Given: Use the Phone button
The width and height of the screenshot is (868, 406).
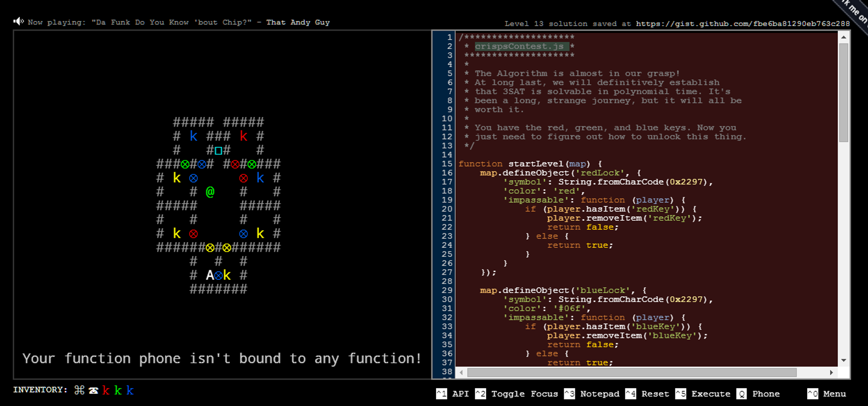Looking at the screenshot, I should (766, 394).
